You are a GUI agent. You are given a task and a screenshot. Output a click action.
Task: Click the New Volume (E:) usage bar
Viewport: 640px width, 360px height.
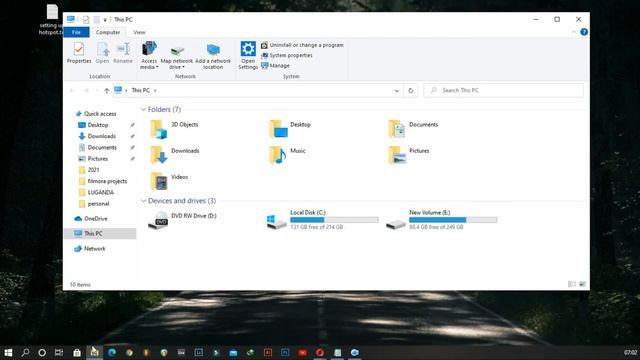[453, 220]
